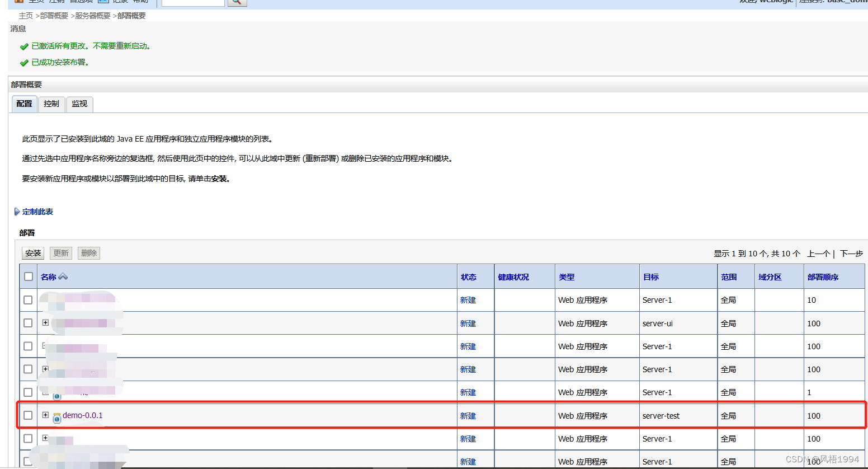Click the 主页 breadcrumb link
This screenshot has height=469, width=868.
point(26,16)
